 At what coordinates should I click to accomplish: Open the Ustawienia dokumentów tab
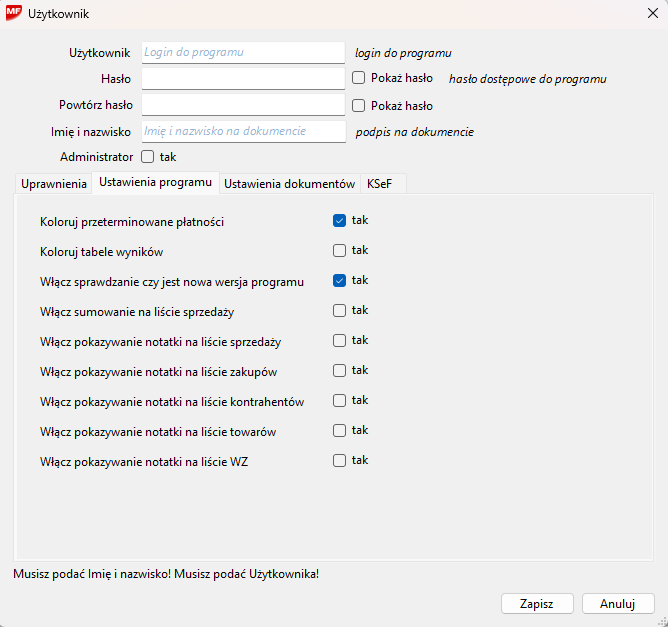tap(289, 184)
